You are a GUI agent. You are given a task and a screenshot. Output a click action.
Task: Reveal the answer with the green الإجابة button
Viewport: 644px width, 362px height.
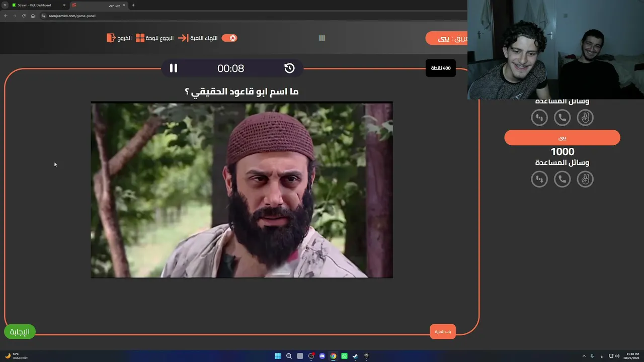(x=20, y=332)
